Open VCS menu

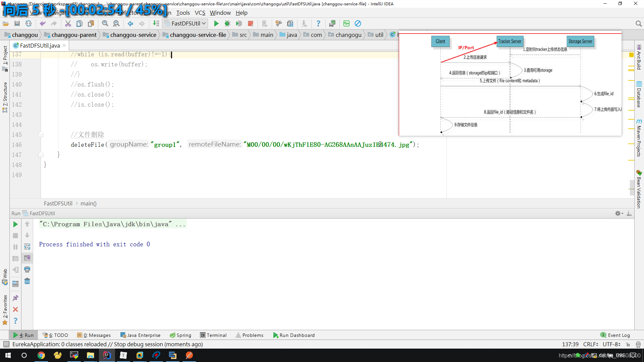(x=200, y=13)
